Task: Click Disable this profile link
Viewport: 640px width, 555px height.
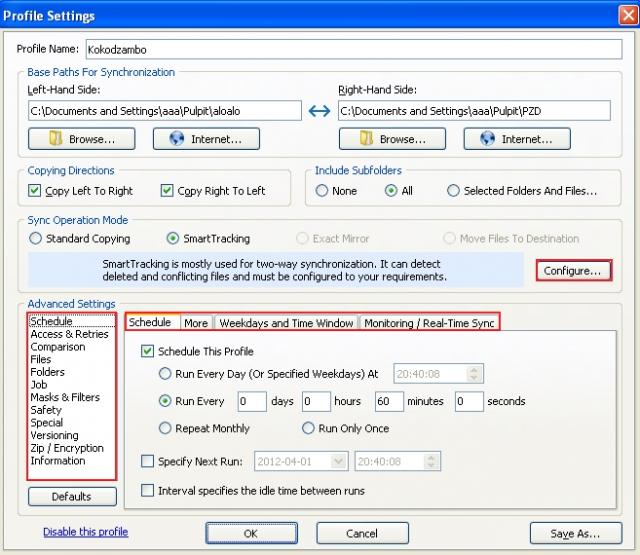Action: [x=85, y=532]
